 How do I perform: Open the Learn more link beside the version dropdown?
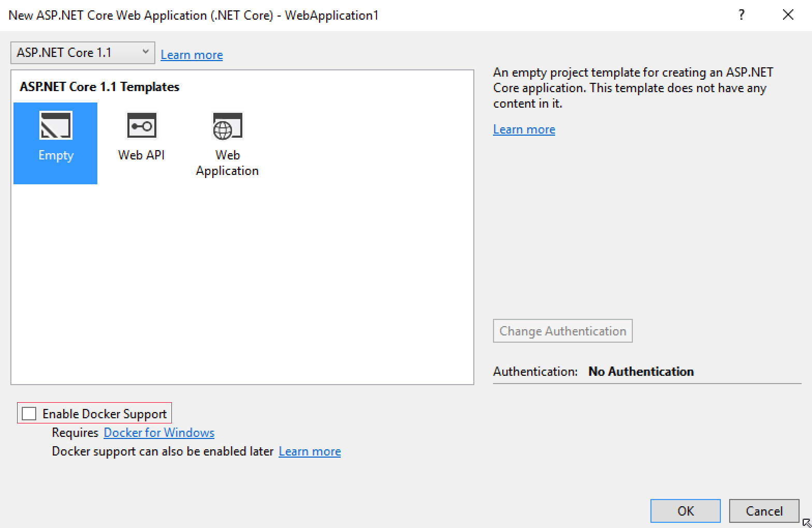192,55
